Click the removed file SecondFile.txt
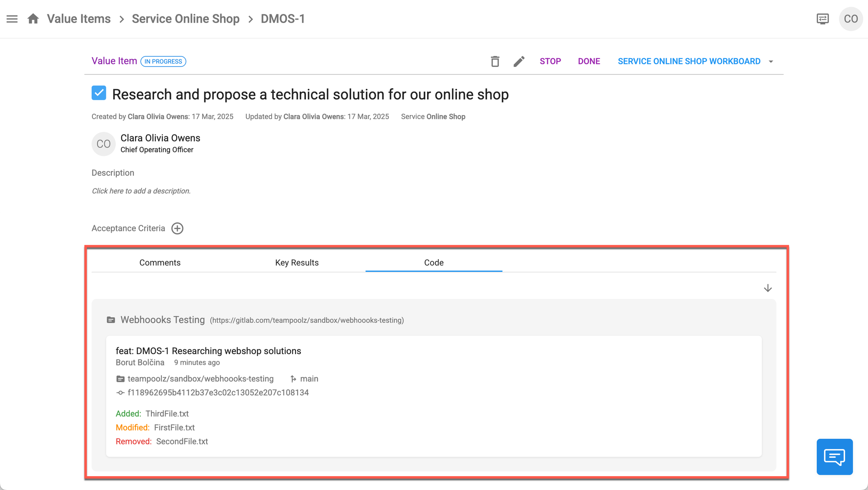The width and height of the screenshot is (868, 490). click(182, 441)
